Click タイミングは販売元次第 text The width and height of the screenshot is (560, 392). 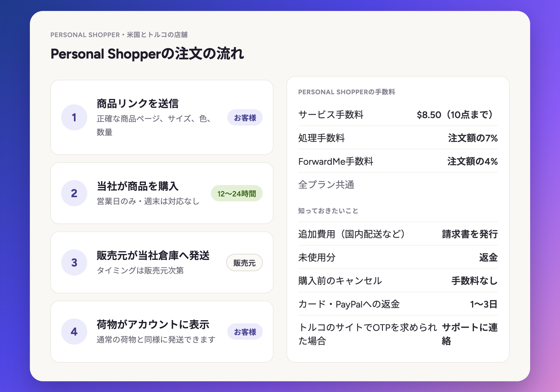click(x=140, y=270)
